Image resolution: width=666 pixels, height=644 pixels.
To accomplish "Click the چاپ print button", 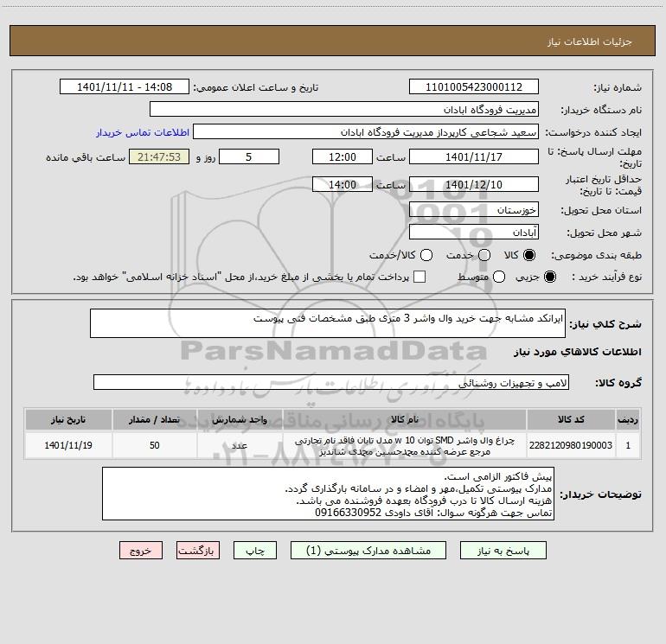I will (255, 551).
